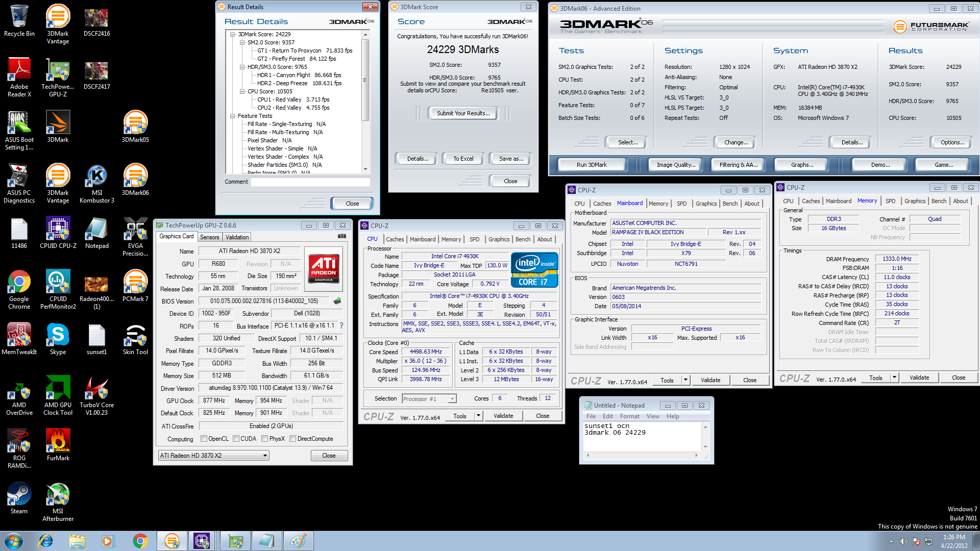The height and width of the screenshot is (551, 980).
Task: Click Save as in 3DMark Score window
Action: [x=510, y=159]
